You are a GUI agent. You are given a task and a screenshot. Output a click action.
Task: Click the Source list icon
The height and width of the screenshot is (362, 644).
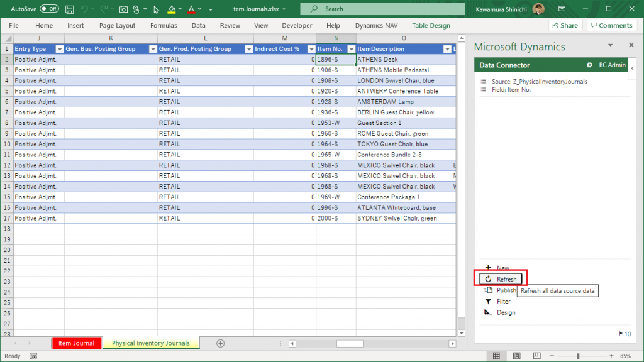484,82
